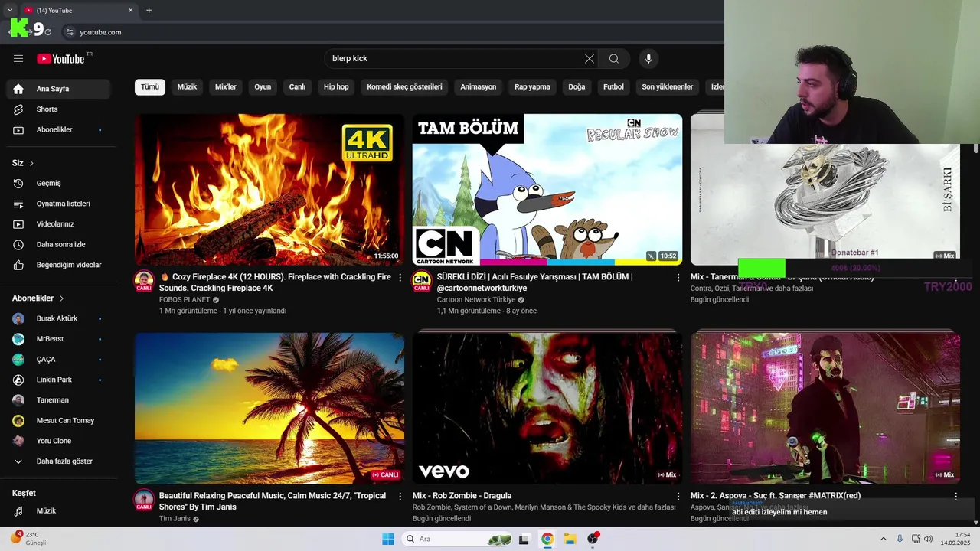
Task: Open Beğendiğim videolar list
Action: click(59, 265)
